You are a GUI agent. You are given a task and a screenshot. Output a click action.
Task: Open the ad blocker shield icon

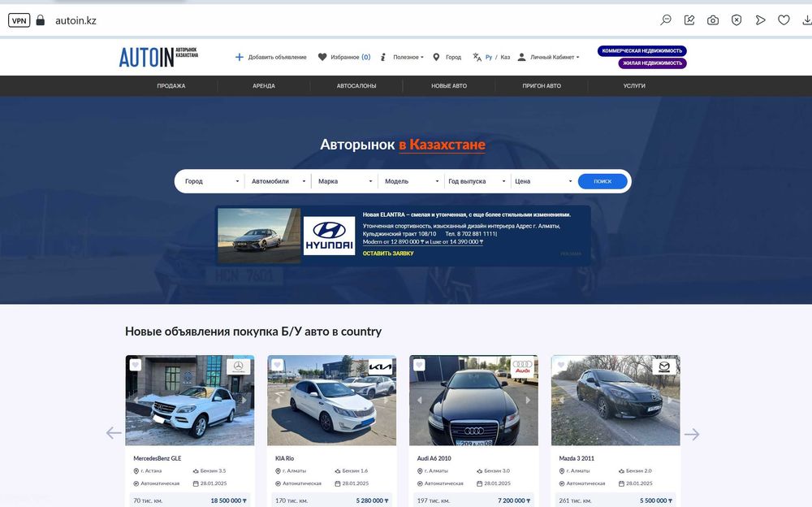coord(736,20)
